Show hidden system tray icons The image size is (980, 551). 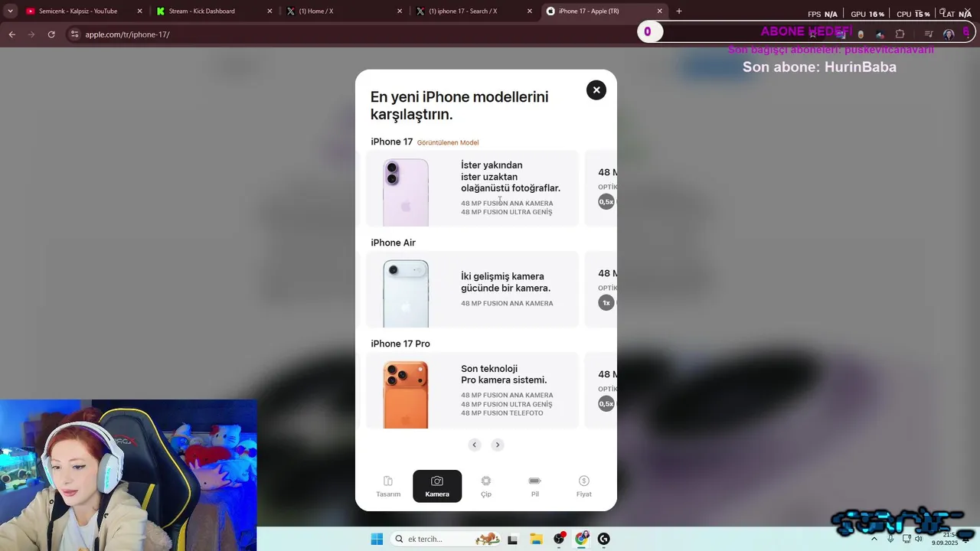[874, 539]
